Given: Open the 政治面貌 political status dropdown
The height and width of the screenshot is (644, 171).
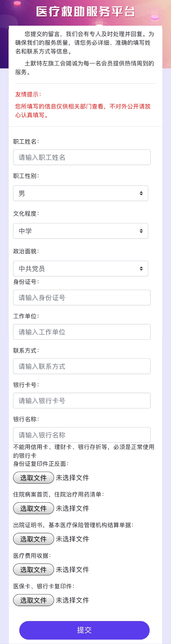Looking at the screenshot, I should [80, 268].
